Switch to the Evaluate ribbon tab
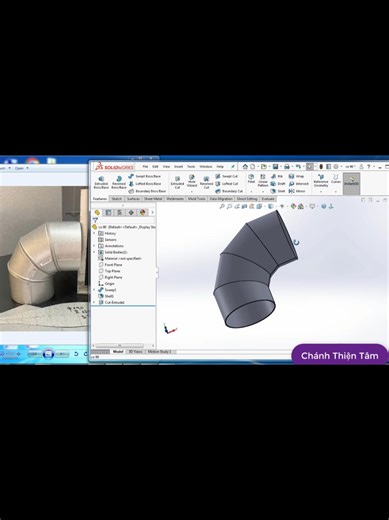Screen dimensions: 389x520 pyautogui.click(x=268, y=199)
